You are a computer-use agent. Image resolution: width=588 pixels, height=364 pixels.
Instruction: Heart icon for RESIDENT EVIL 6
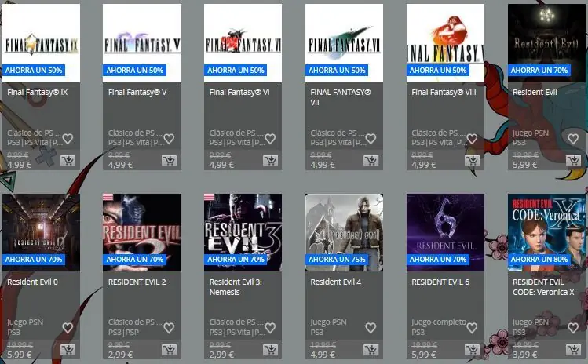tap(472, 328)
